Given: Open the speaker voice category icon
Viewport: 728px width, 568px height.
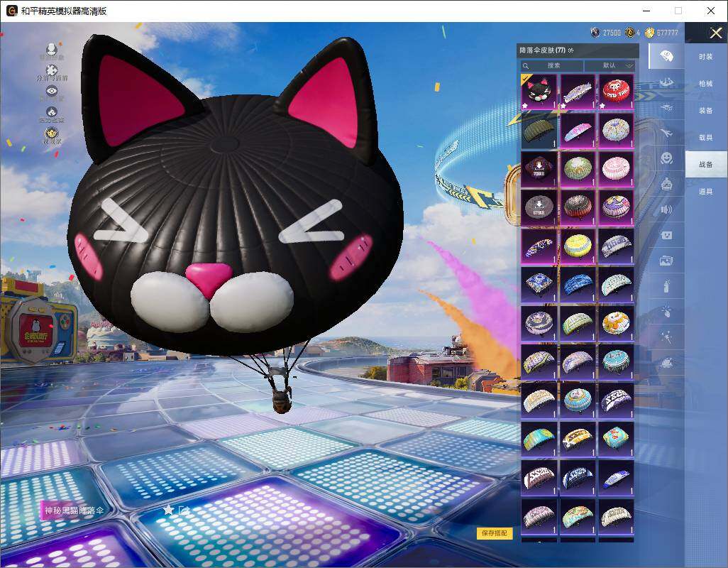Looking at the screenshot, I should tap(666, 210).
